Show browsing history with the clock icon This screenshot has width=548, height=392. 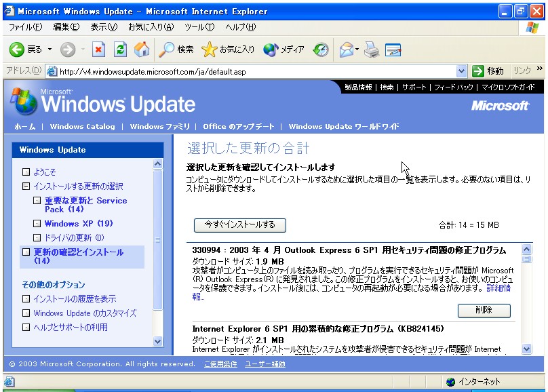tap(321, 50)
